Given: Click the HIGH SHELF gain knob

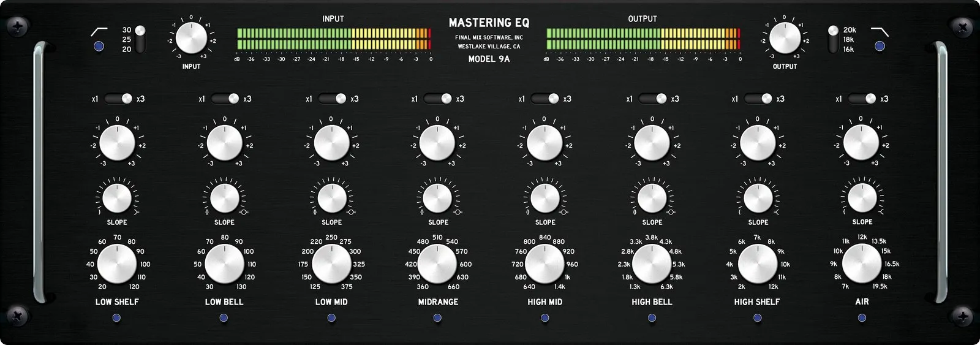Looking at the screenshot, I should (x=758, y=143).
